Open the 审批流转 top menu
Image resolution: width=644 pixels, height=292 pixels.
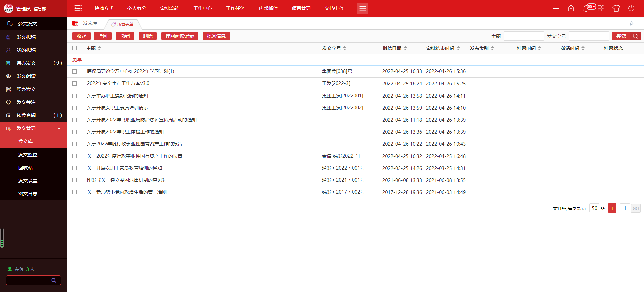point(170,8)
